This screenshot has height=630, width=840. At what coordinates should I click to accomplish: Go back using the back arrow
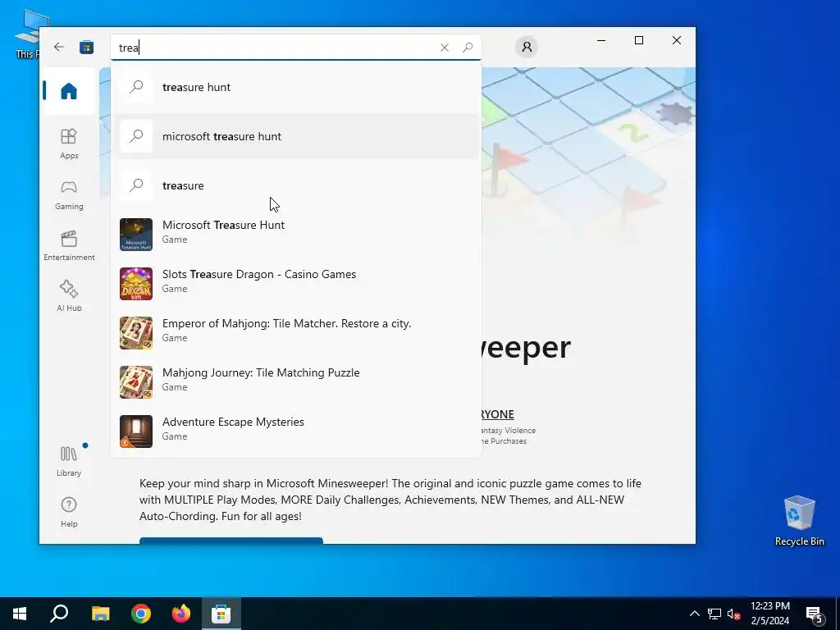click(x=59, y=47)
